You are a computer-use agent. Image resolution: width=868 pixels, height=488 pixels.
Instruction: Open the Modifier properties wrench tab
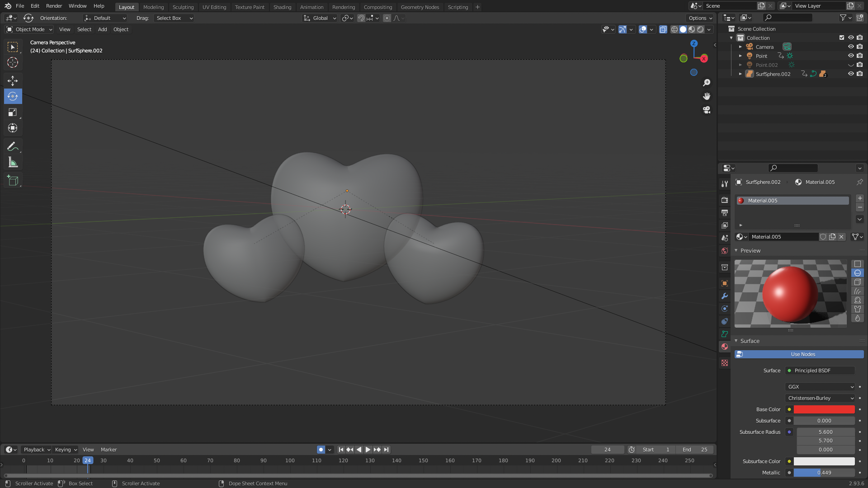coord(725,296)
